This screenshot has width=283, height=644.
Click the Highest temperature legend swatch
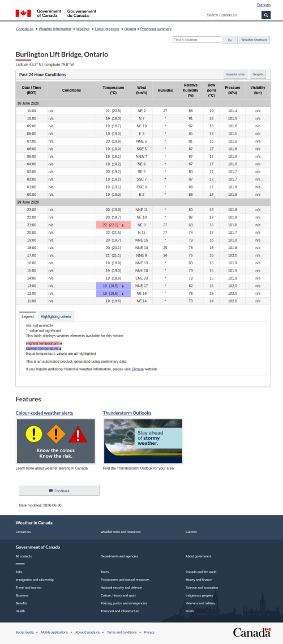point(44,343)
